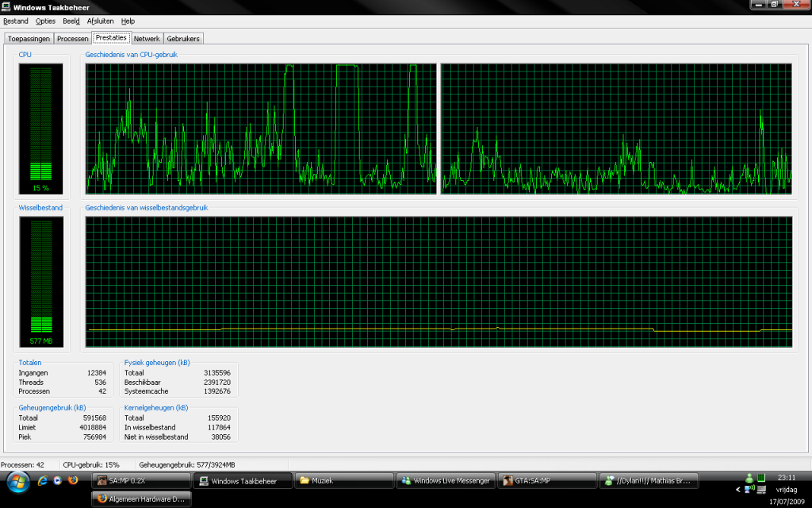Click Geheugengebruik Totaal value 591568
This screenshot has width=812, height=508.
95,418
